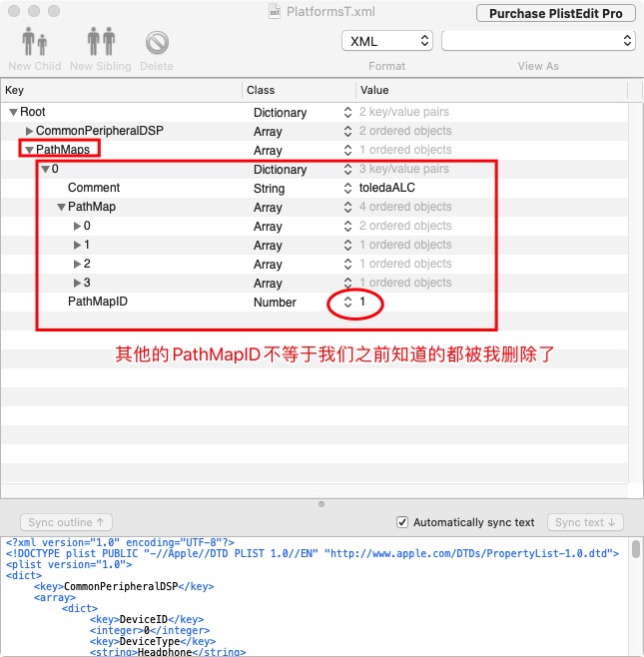Open class stepper for CommonPeripheralDSP row
This screenshot has width=644, height=657.
tap(347, 131)
